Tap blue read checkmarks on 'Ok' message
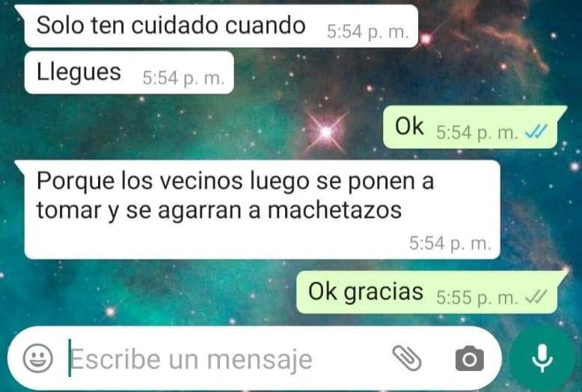Screen dimensions: 582x392 click(536, 132)
